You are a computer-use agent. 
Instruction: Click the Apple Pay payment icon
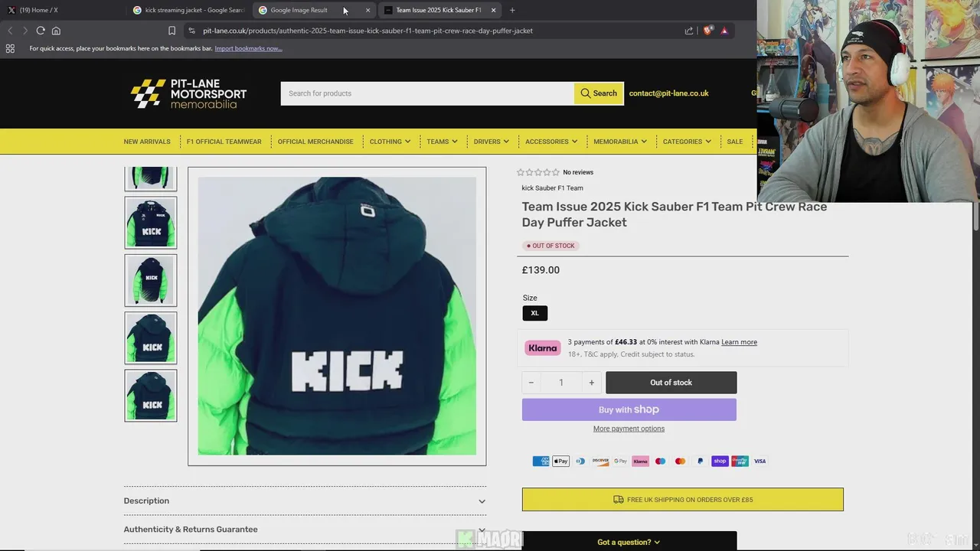click(560, 461)
